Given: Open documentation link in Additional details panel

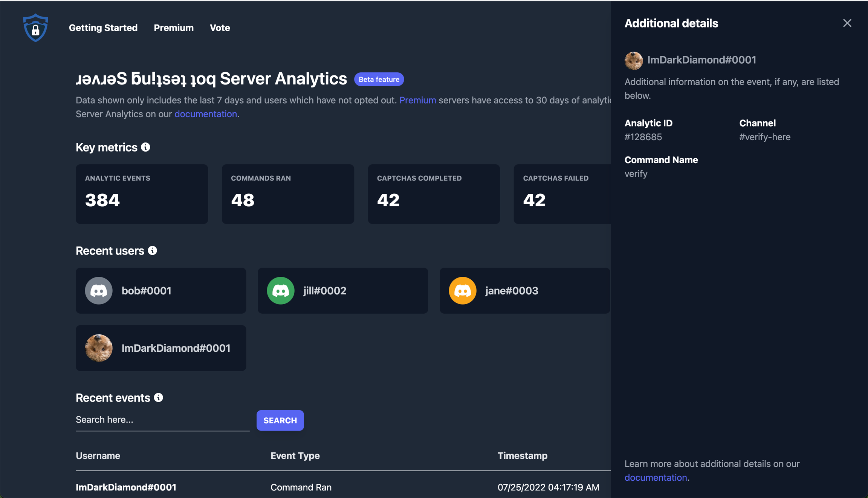Looking at the screenshot, I should pos(656,477).
